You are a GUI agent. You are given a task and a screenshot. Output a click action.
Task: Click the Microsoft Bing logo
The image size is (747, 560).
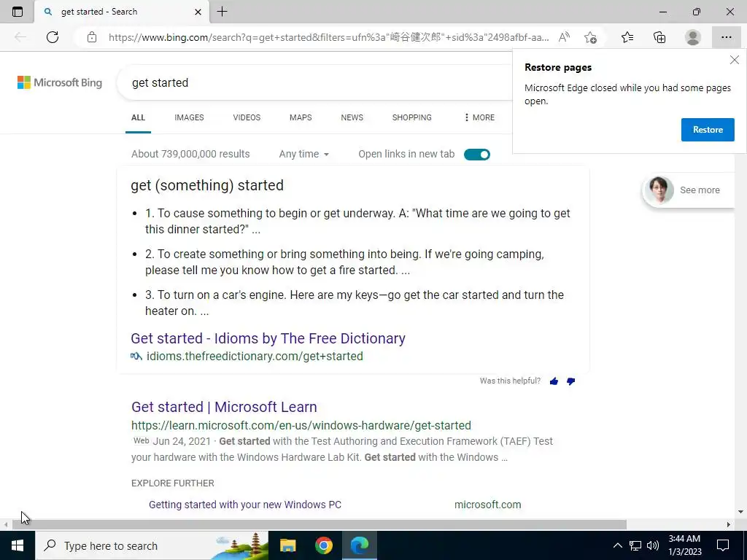(60, 82)
